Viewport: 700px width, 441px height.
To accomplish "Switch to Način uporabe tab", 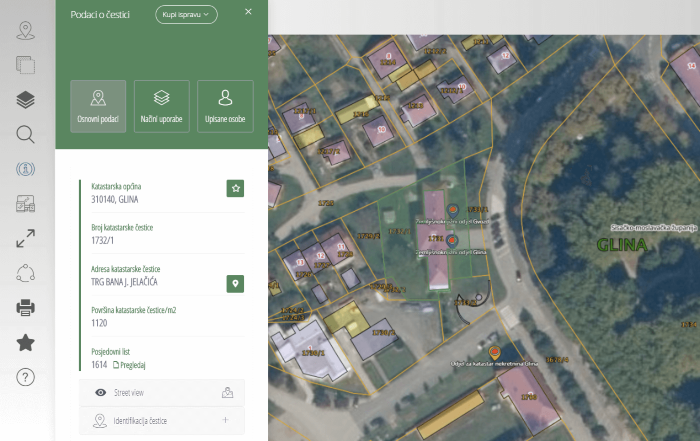I will (162, 106).
